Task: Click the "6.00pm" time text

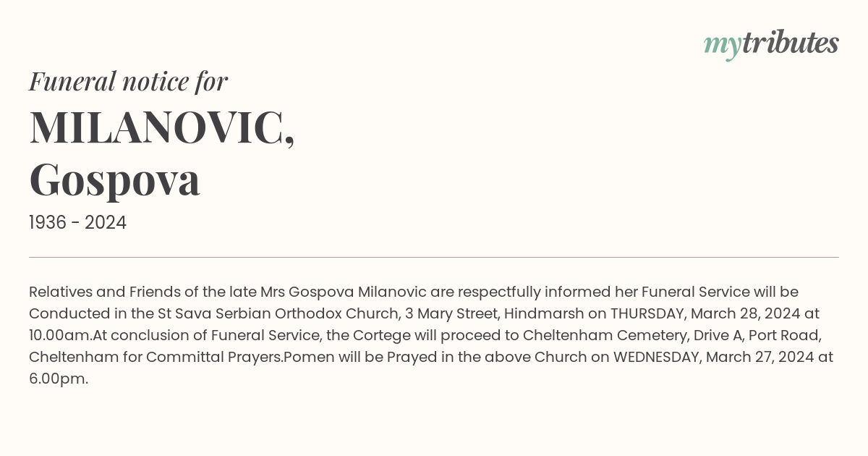Action: [56, 379]
